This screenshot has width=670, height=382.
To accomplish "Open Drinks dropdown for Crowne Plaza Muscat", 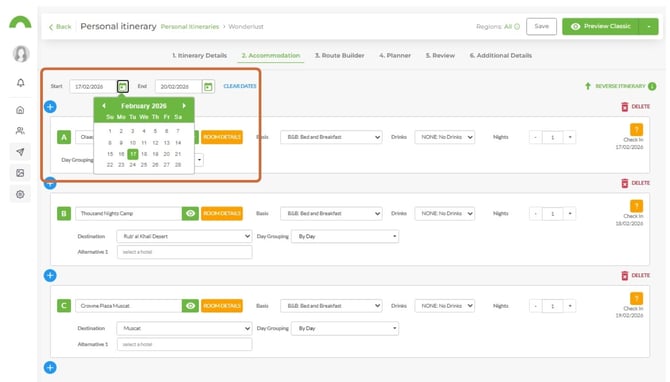I will 444,306.
